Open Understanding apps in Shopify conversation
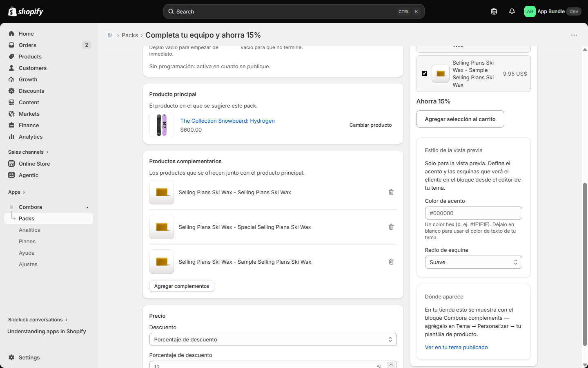The height and width of the screenshot is (368, 588). point(47,331)
